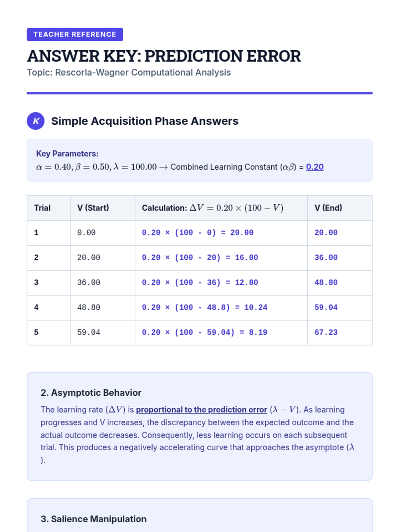Select the Rescorla-Wagner topic subtitle
The height and width of the screenshot is (532, 399).
pos(129,72)
